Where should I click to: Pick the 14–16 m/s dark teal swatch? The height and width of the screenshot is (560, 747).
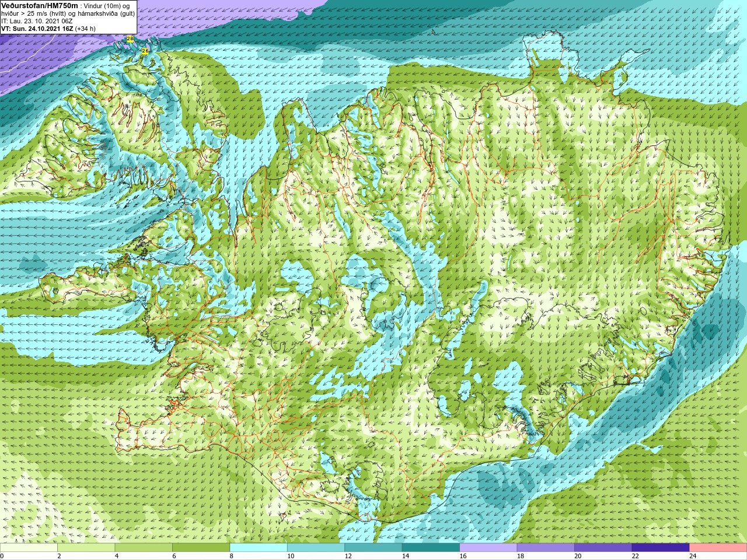click(x=431, y=548)
